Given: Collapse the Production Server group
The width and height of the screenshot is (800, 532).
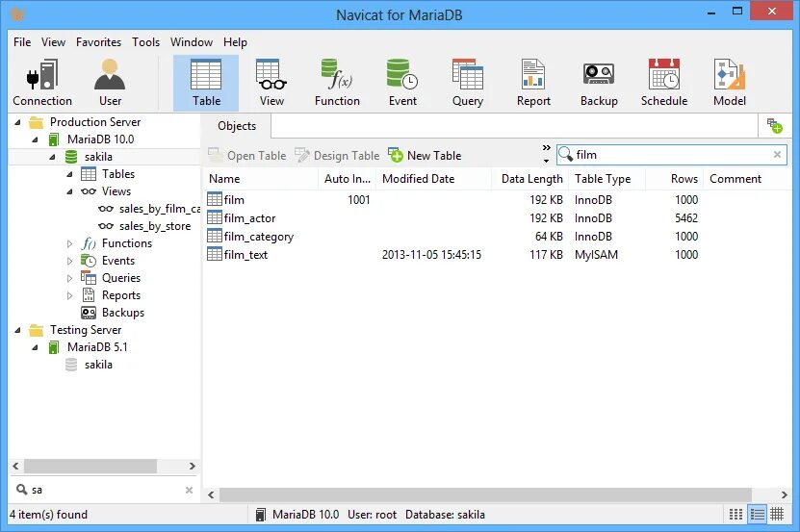Looking at the screenshot, I should point(18,122).
